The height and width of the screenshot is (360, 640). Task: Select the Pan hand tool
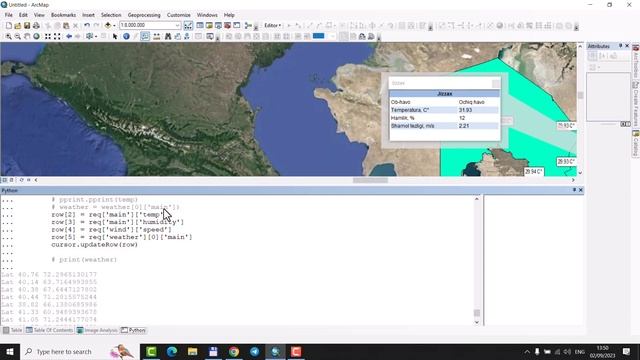(27, 37)
